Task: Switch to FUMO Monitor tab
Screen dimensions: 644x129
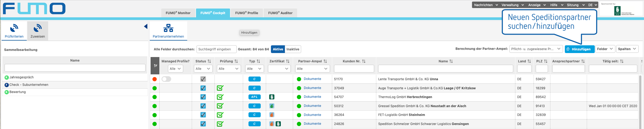Action: click(x=178, y=13)
